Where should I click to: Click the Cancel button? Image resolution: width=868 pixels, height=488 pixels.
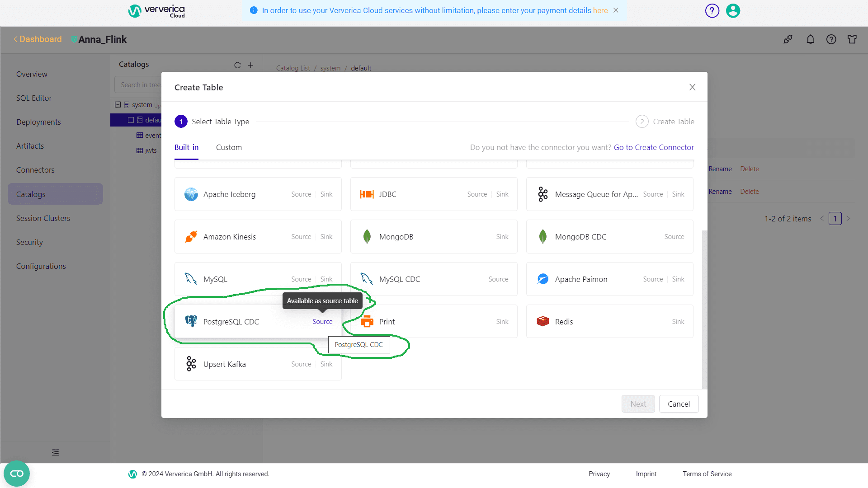679,404
